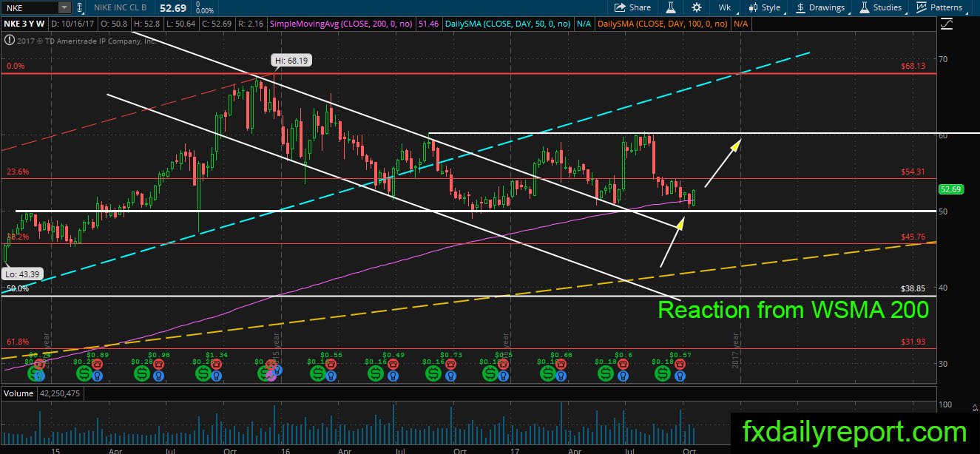Click the 23.6% retracement label
This screenshot has height=454, width=980.
click(x=17, y=172)
